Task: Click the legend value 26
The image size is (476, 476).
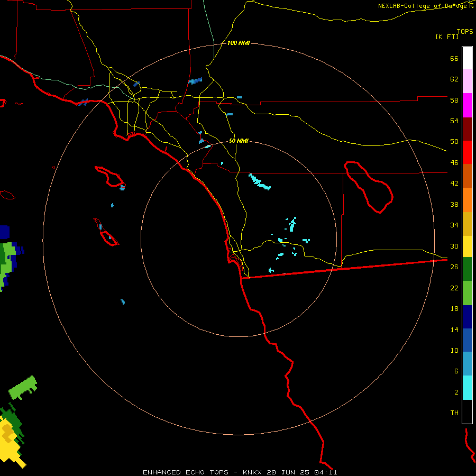Action: click(x=454, y=267)
